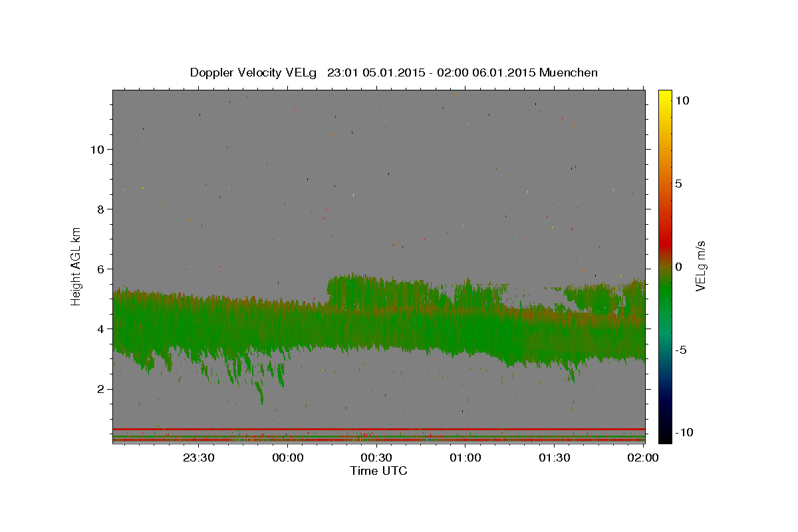Screen dimensions: 798x532
Task: Click the height tick label 8
Action: (x=100, y=209)
